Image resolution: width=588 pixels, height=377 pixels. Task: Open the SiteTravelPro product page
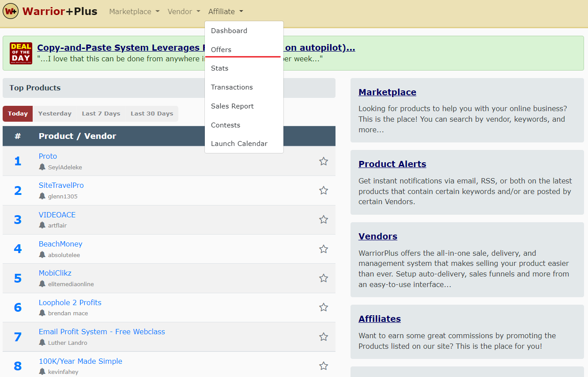[x=61, y=185]
